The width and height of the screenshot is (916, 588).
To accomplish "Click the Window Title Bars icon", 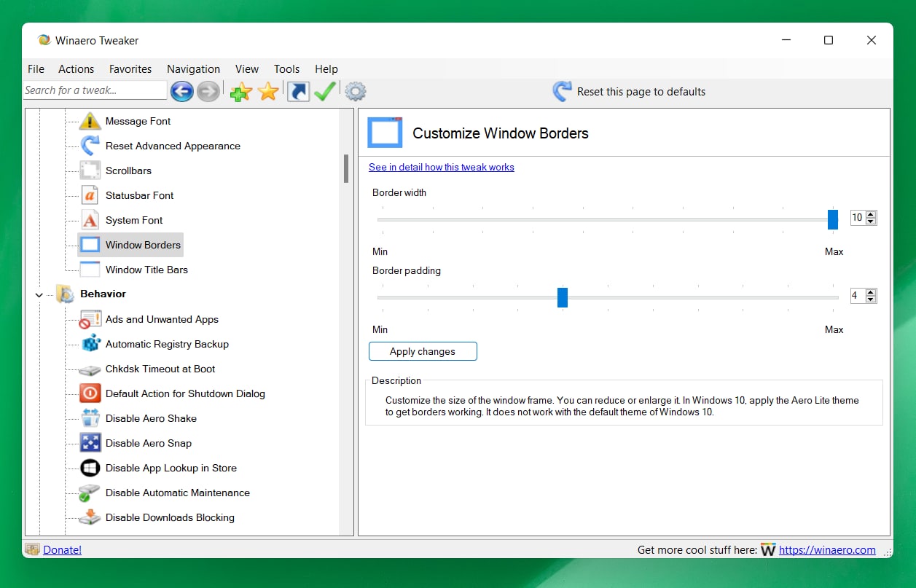I will tap(90, 270).
